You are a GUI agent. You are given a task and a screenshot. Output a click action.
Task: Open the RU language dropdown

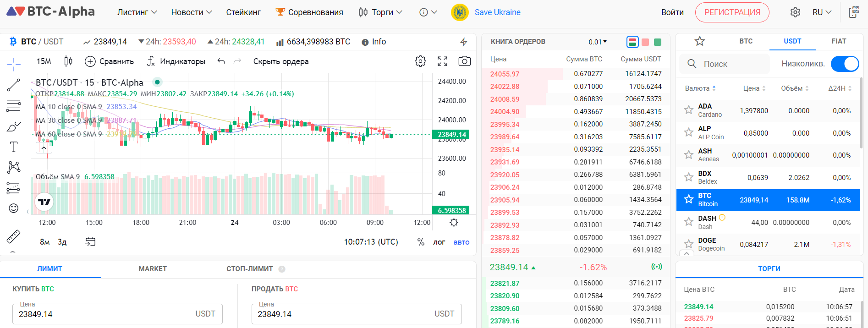pyautogui.click(x=822, y=12)
